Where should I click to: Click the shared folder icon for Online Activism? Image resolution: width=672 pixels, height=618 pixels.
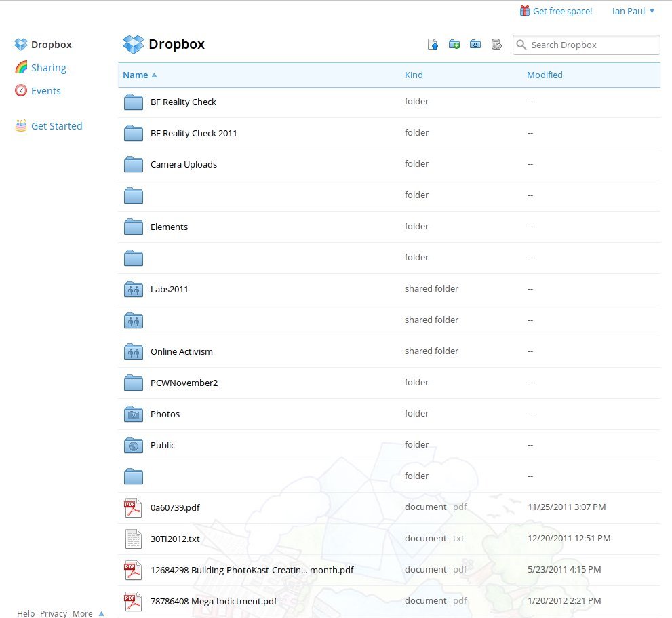(134, 351)
